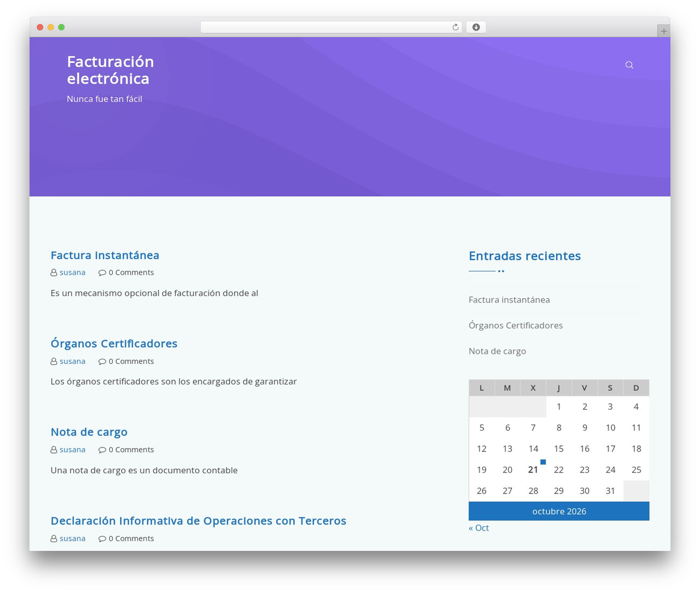The image size is (700, 593).
Task: Click the Nunca fue tan fácil tagline
Action: [104, 99]
